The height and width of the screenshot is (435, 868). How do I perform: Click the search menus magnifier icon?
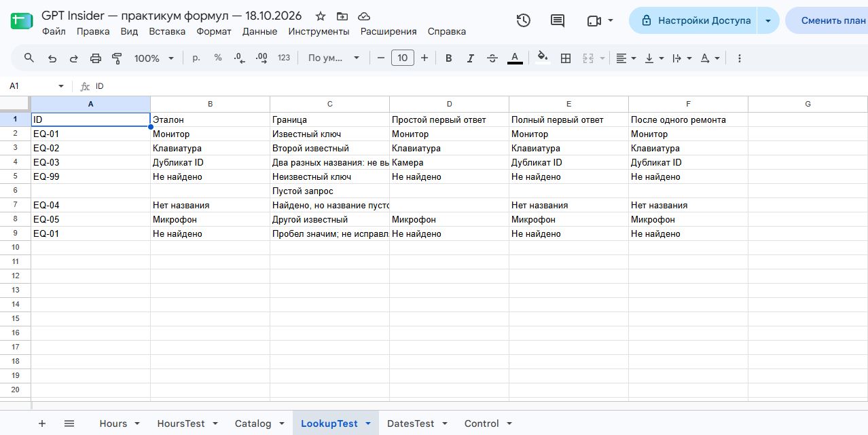click(29, 58)
